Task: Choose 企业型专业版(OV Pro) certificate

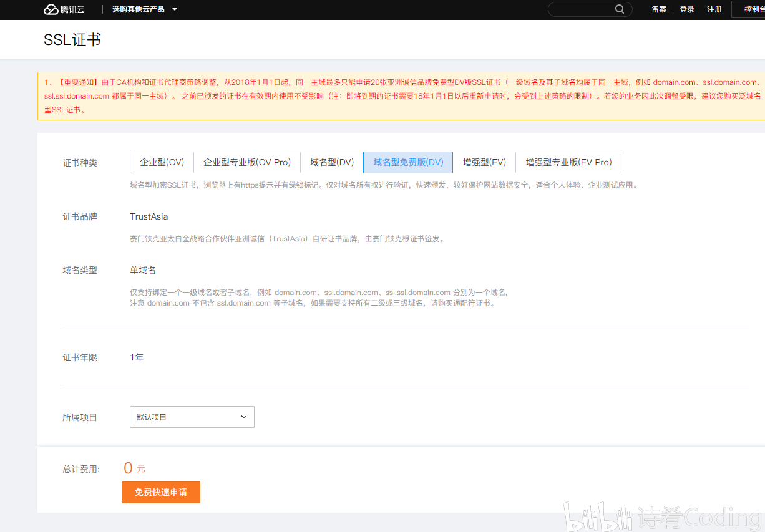Action: (247, 162)
